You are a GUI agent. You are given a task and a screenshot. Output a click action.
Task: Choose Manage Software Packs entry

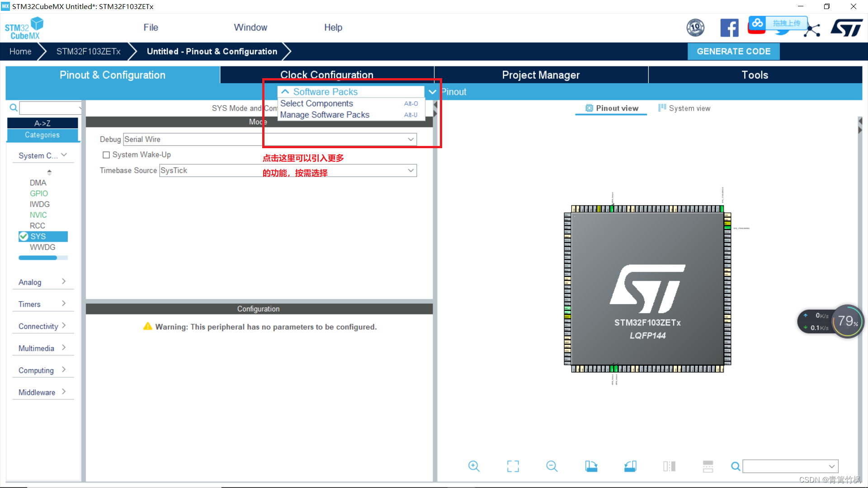click(x=351, y=115)
